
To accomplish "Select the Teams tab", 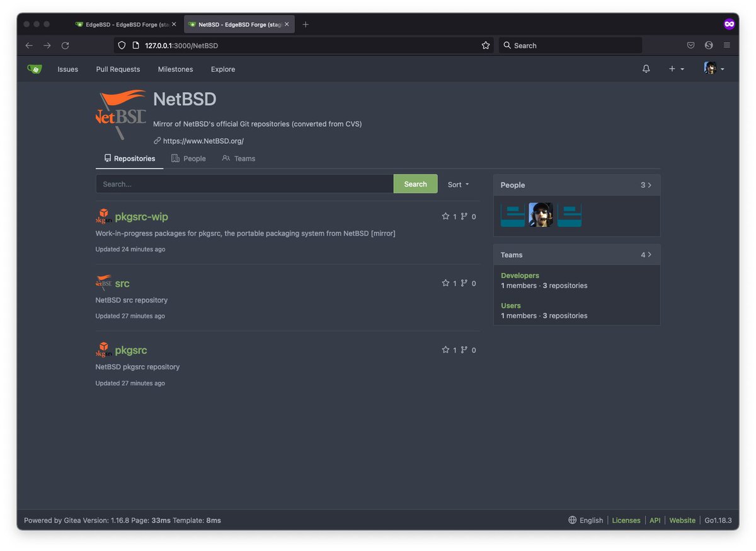I will (239, 158).
